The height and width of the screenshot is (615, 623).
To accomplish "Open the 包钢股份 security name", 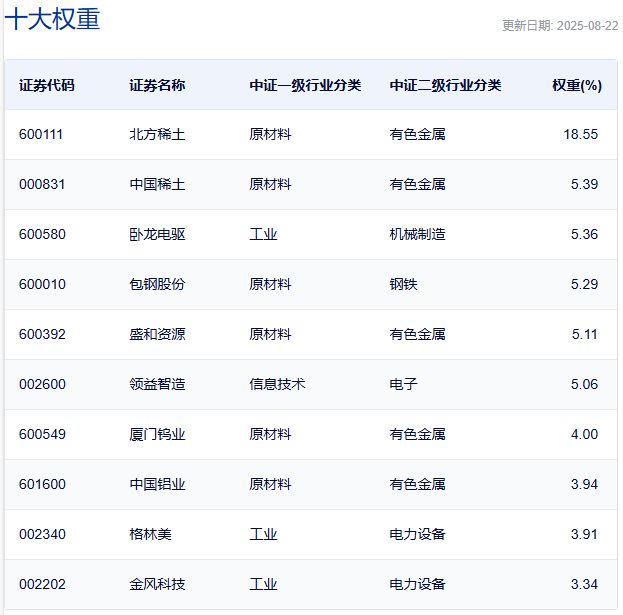I will (x=157, y=284).
